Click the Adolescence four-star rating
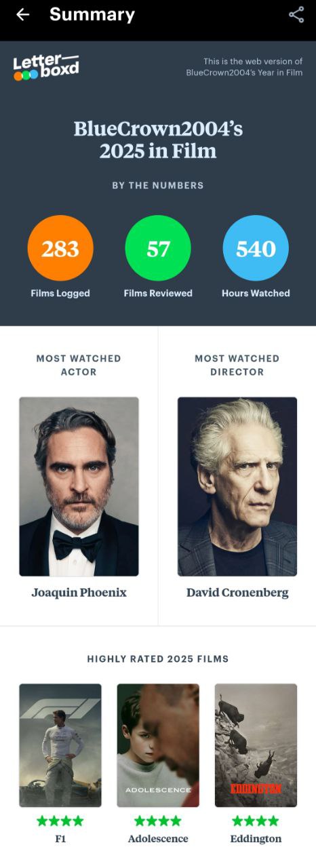This screenshot has width=316, height=868. [158, 821]
